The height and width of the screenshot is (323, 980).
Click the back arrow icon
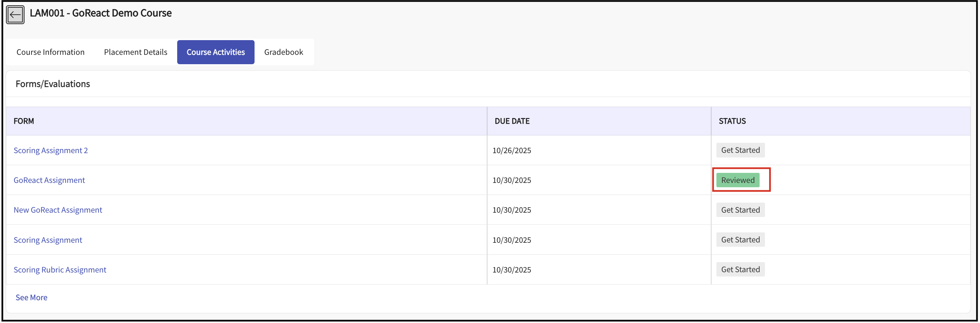[15, 15]
